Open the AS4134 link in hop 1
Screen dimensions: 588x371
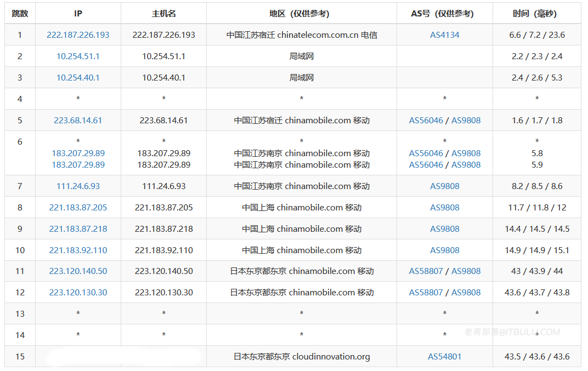[444, 35]
